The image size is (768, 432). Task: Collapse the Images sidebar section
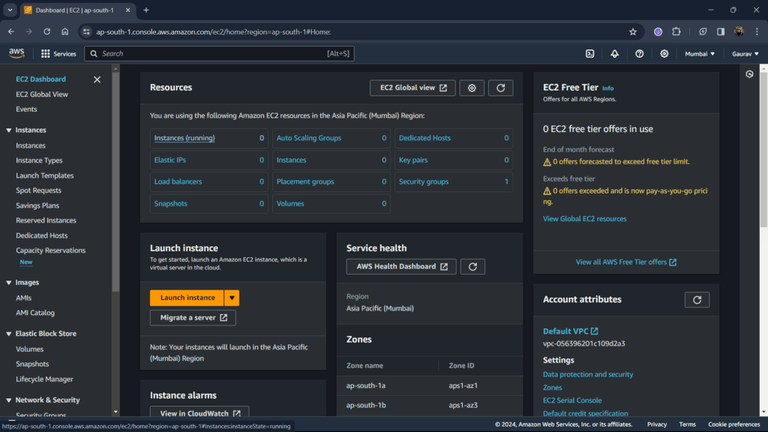(8, 283)
